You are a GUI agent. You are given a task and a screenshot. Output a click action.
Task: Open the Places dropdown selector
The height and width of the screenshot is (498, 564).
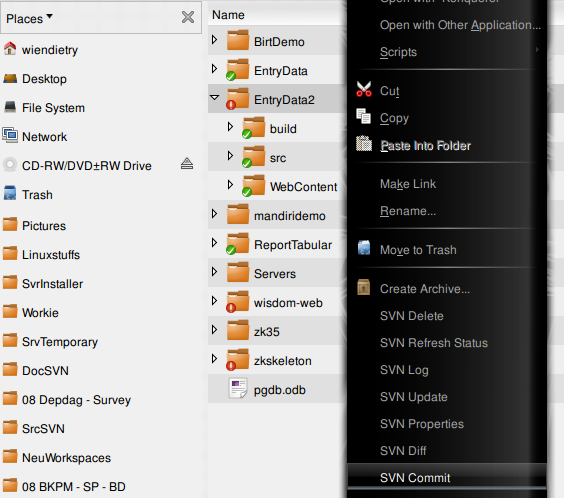tap(29, 18)
